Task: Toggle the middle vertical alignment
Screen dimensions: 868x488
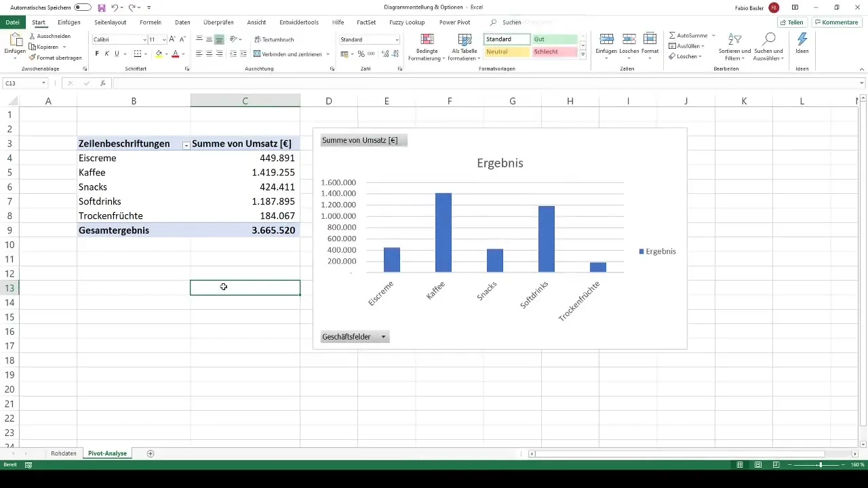Action: tap(209, 40)
